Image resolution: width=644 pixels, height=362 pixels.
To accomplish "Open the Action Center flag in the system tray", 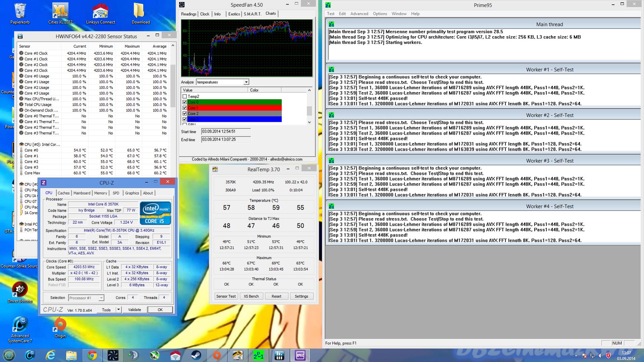I will (584, 356).
